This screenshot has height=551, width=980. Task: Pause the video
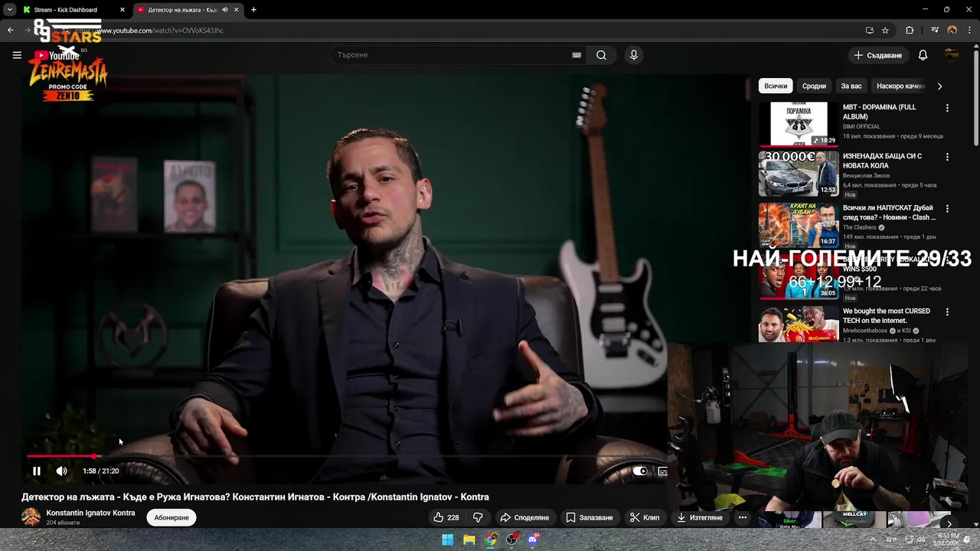coord(36,471)
